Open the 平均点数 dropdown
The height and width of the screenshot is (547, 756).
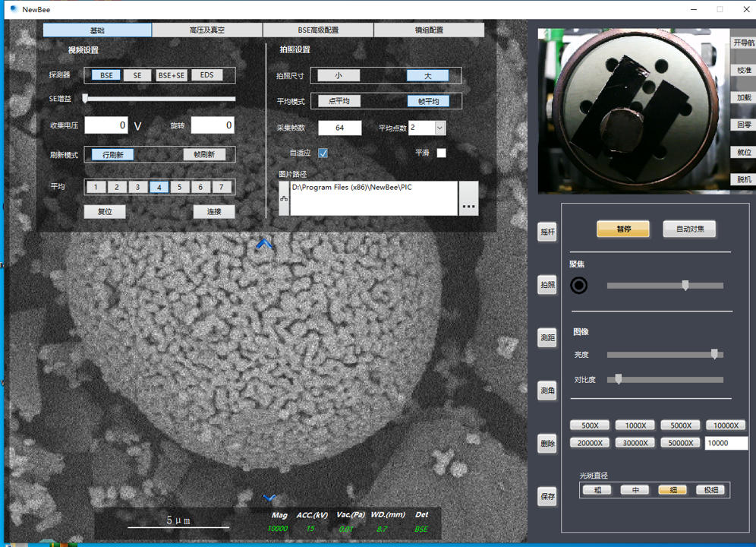(439, 128)
